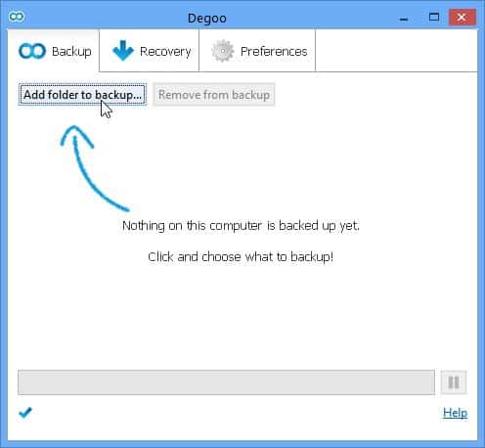Click Add folder to backup button
This screenshot has width=485, height=448.
click(82, 95)
